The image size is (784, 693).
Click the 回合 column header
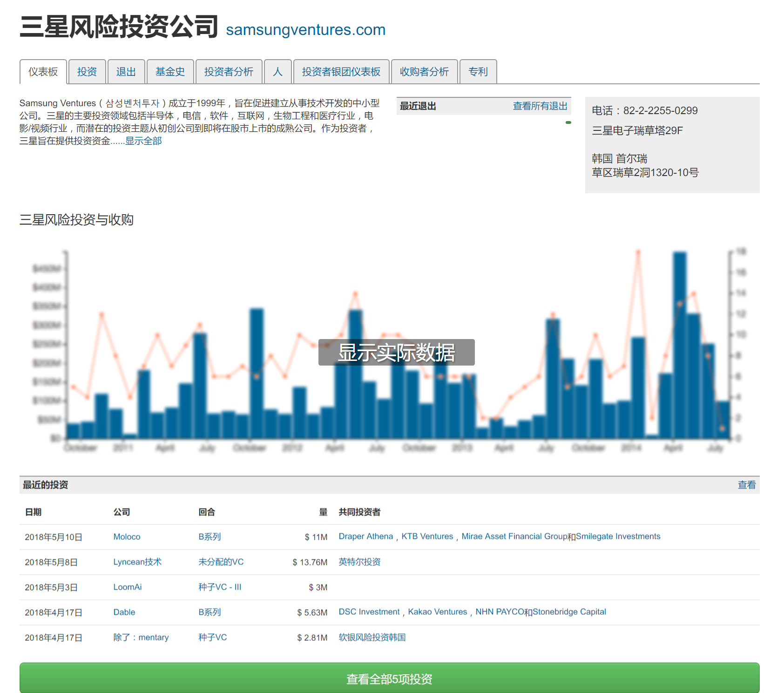coord(207,512)
